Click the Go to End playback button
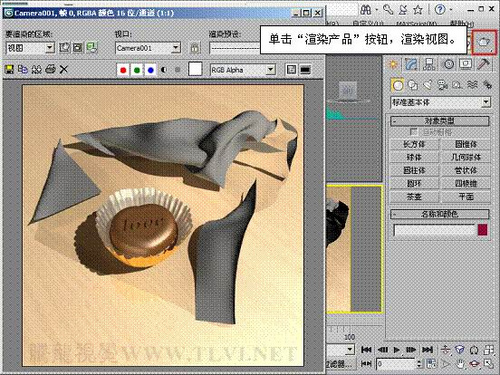The image size is (500, 375). (x=427, y=350)
